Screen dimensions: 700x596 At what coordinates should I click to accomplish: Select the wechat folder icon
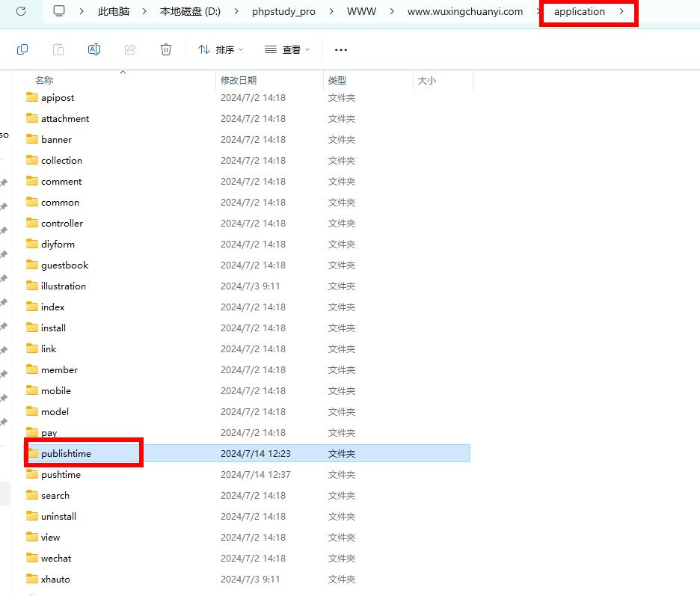pos(31,558)
